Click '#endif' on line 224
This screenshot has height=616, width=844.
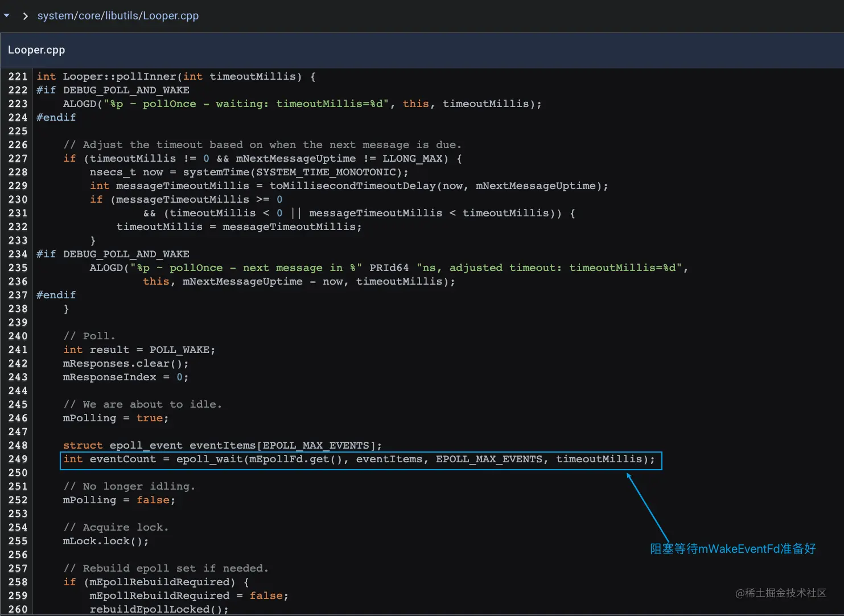[x=56, y=117]
